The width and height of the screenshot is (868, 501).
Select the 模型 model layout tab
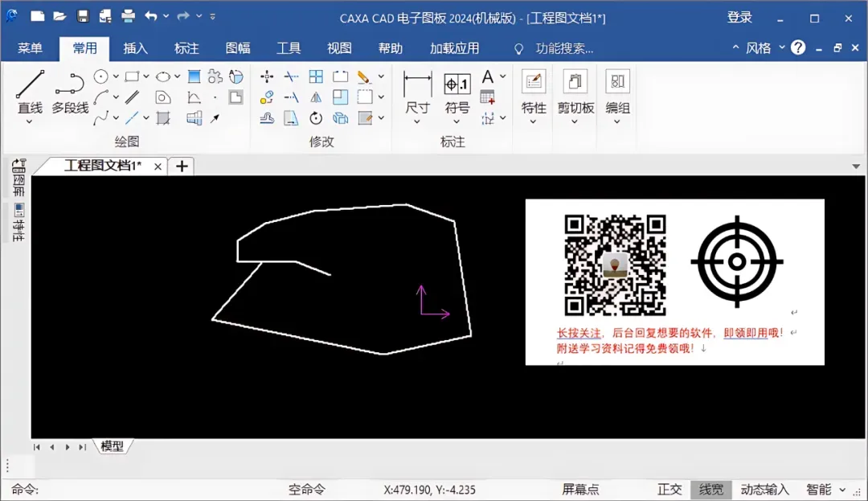coord(113,446)
